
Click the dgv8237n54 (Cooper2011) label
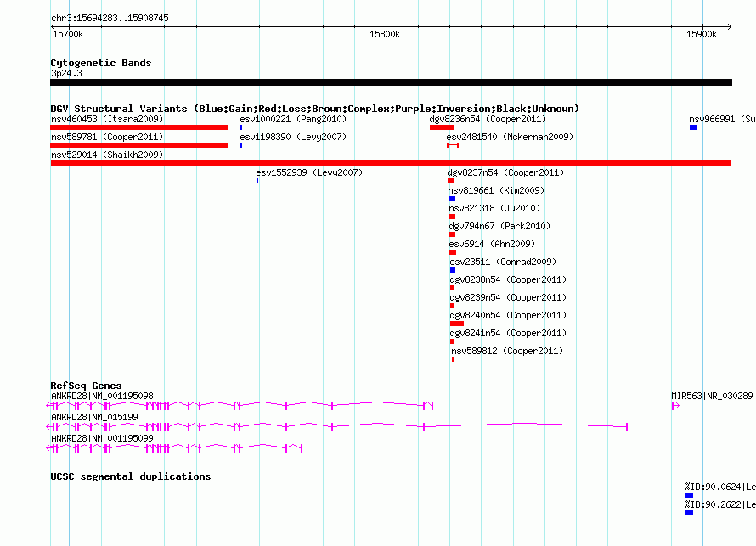tap(505, 172)
